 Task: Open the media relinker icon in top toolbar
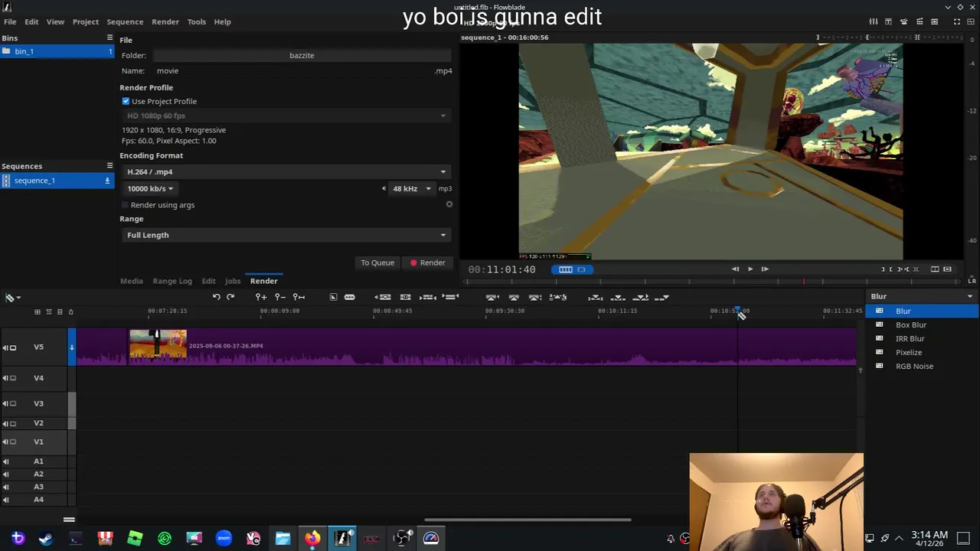pos(934,21)
